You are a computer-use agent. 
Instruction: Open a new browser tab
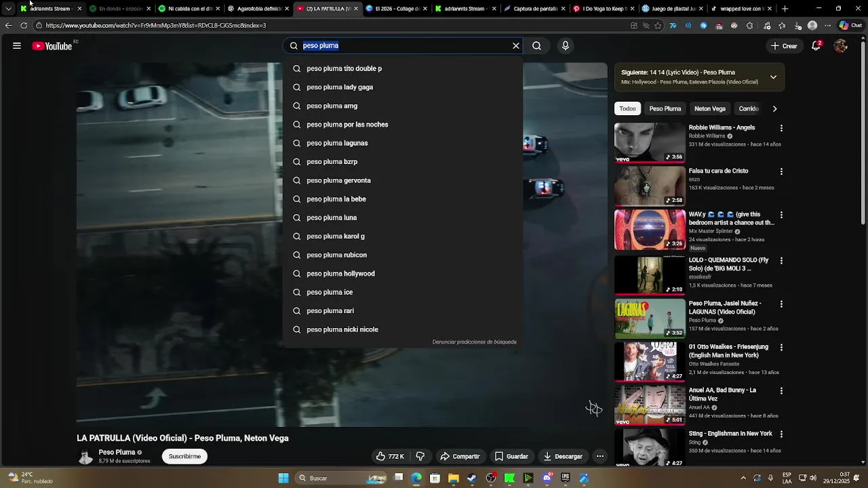785,9
